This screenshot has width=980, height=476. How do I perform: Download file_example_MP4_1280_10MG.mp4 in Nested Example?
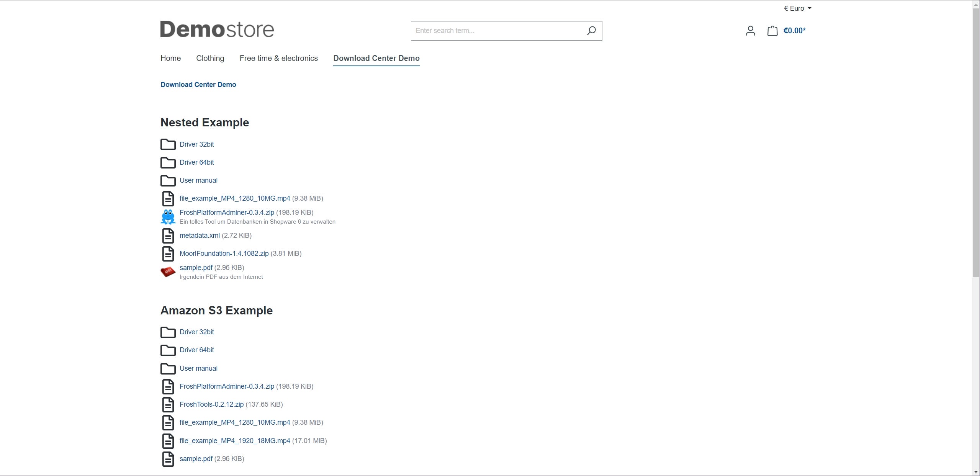(235, 198)
